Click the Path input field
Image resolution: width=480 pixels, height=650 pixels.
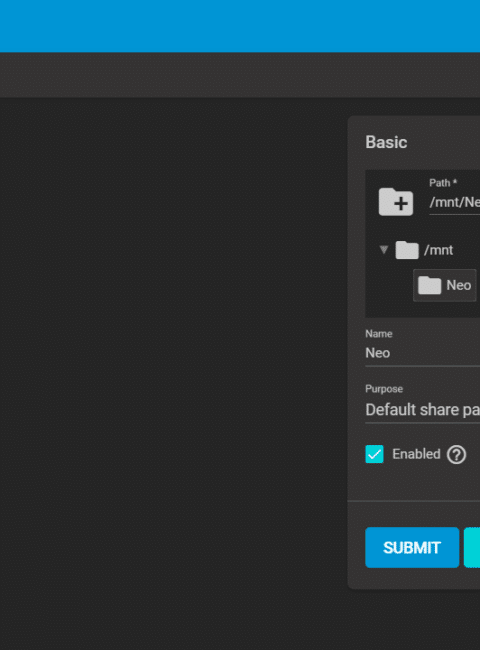455,202
